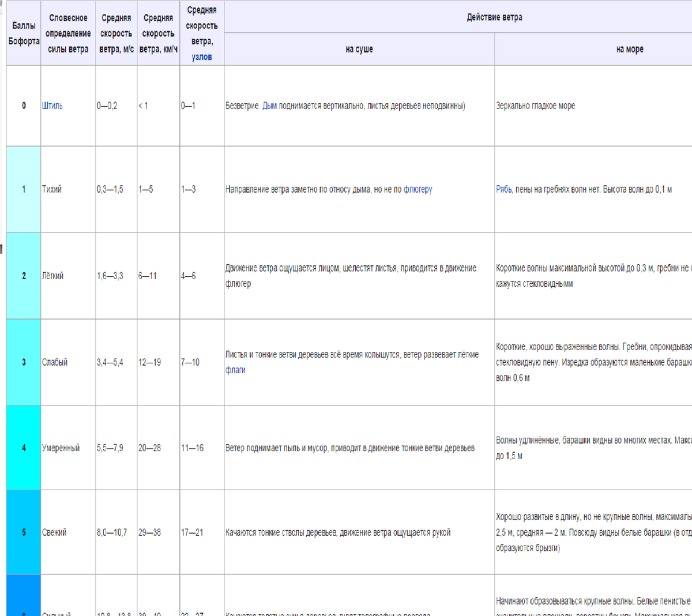Open the 'флюгеру' link in row 1
Image resolution: width=692 pixels, height=616 pixels.
(418, 189)
